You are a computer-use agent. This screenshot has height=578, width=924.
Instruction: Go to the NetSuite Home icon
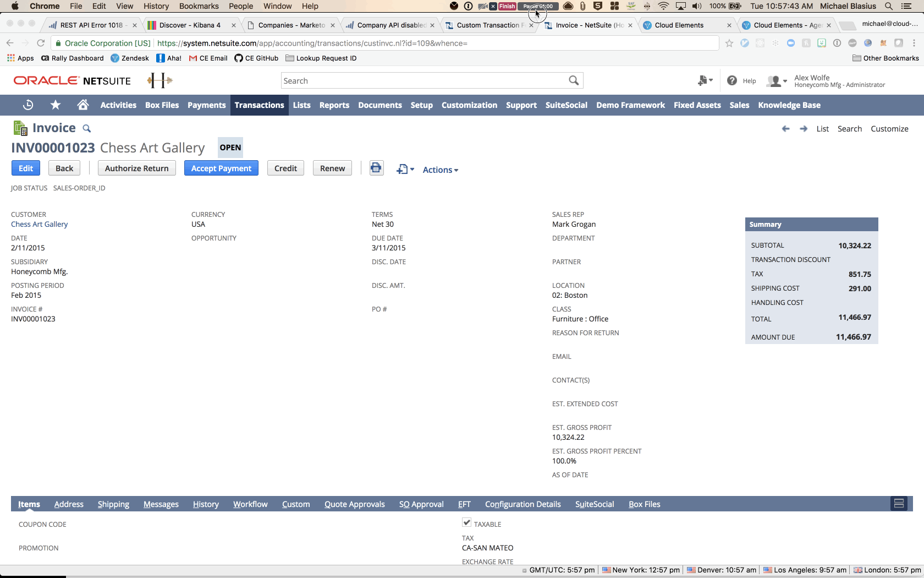click(x=83, y=105)
